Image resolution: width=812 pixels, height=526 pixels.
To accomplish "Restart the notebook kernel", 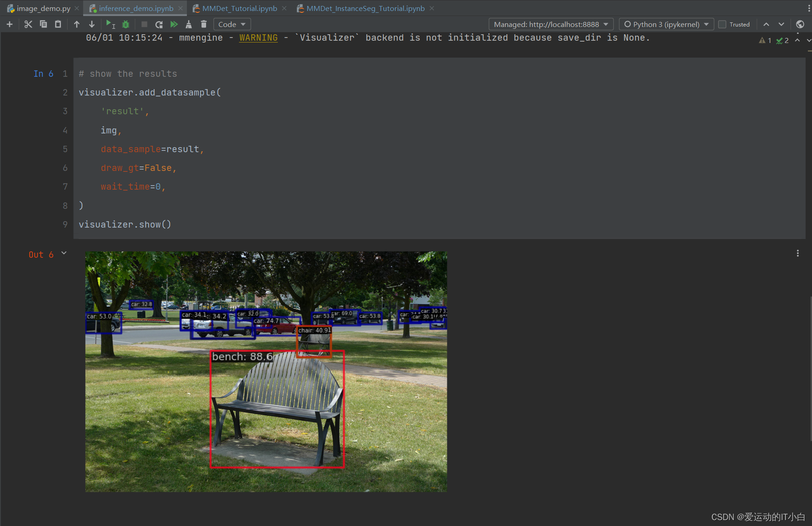I will (159, 24).
